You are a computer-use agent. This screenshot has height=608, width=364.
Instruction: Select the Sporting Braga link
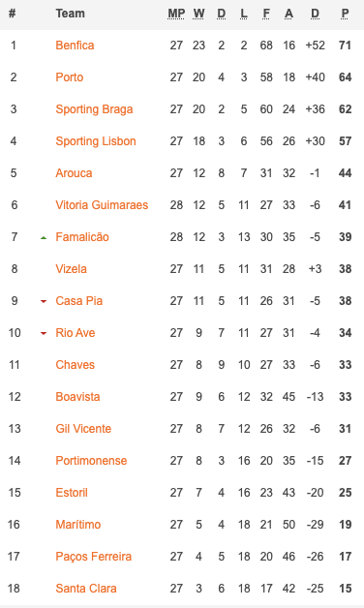click(x=94, y=109)
